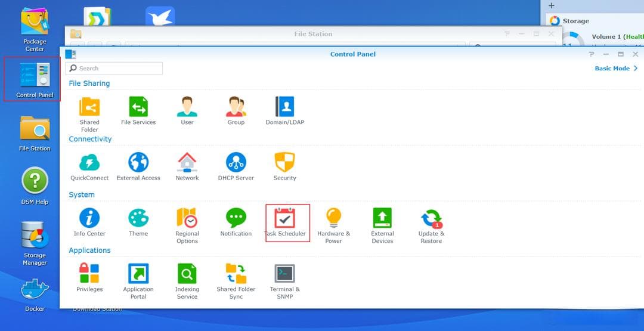Open Update & Restore
This screenshot has width=644, height=331.
(x=431, y=225)
